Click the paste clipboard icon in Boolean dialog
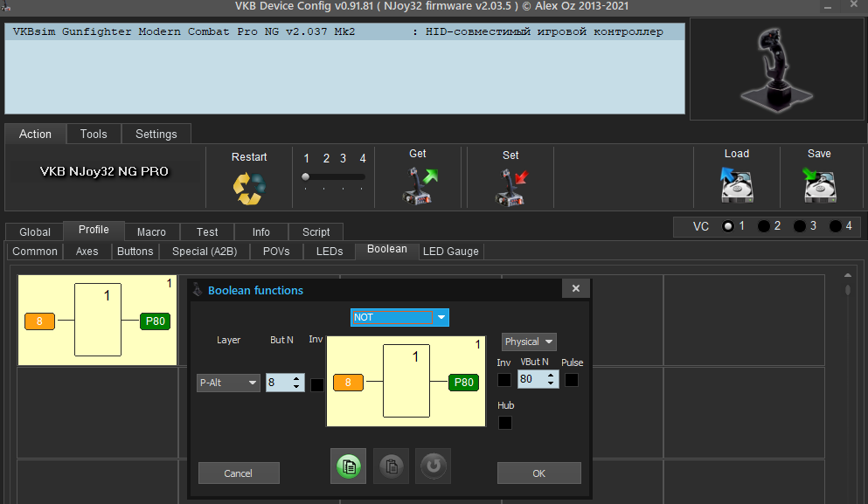This screenshot has width=868, height=504. (x=391, y=466)
